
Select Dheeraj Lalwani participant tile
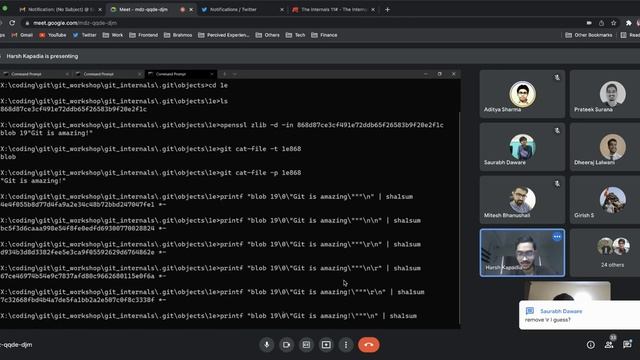[x=605, y=147]
